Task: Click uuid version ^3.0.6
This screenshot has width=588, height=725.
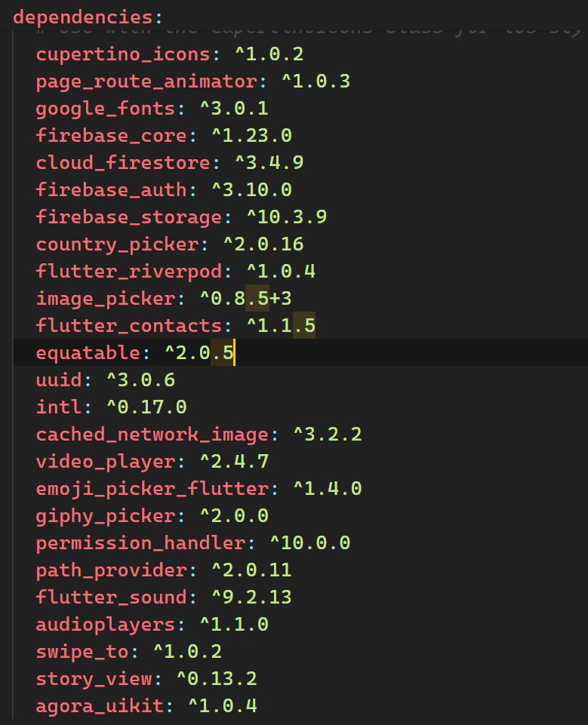Action: coord(140,380)
